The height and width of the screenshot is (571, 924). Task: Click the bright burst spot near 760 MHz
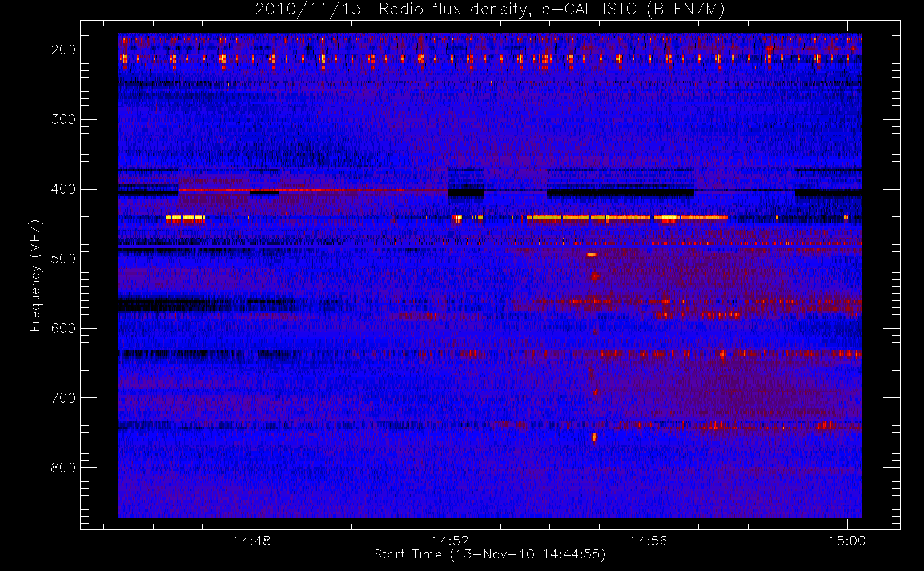point(594,438)
